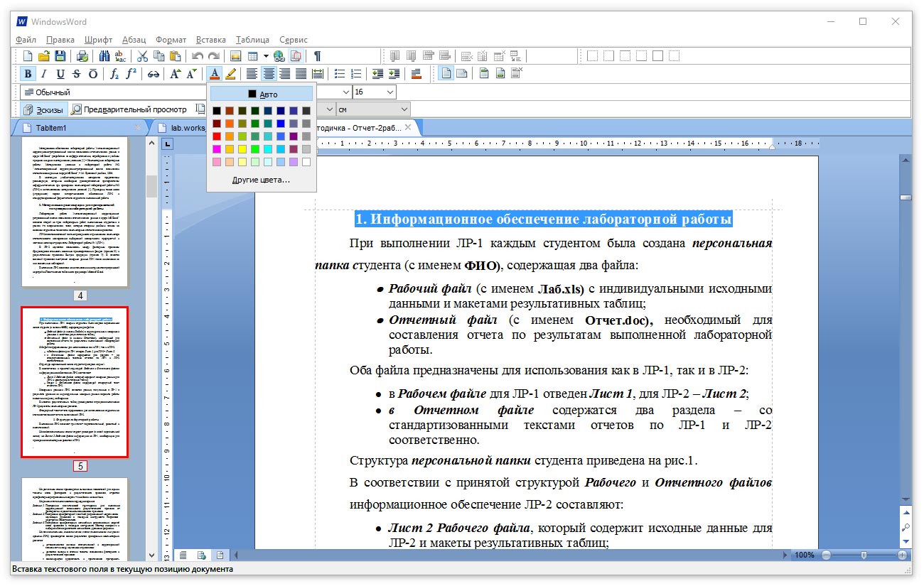Screen dimensions: 924x586
Task: Click the strikethrough S icon
Action: pyautogui.click(x=76, y=74)
